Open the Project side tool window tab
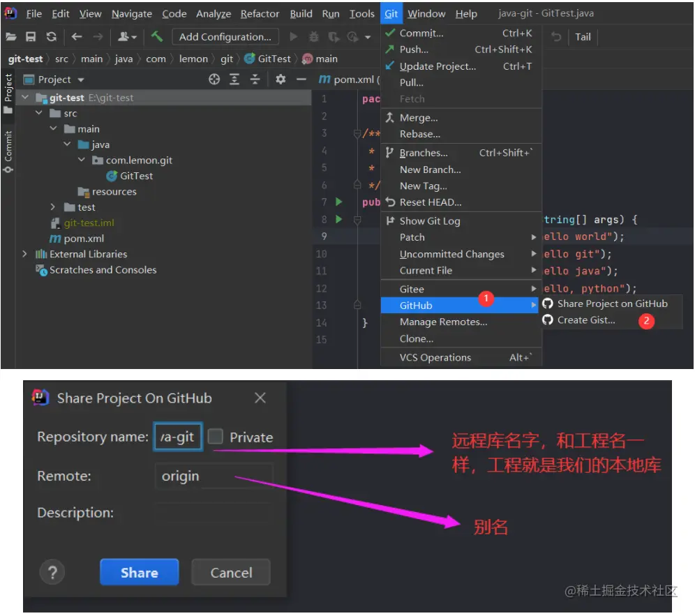The height and width of the screenshot is (616, 695). click(8, 93)
